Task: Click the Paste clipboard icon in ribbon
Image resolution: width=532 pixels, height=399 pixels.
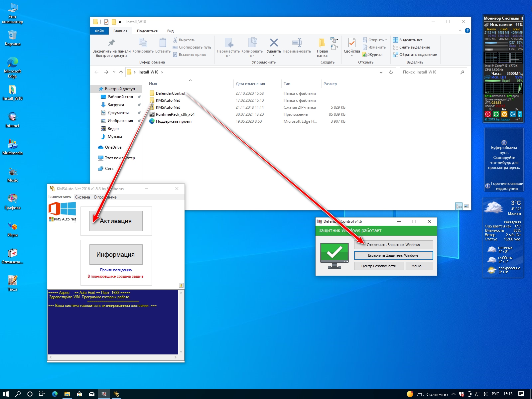Action: [163, 43]
